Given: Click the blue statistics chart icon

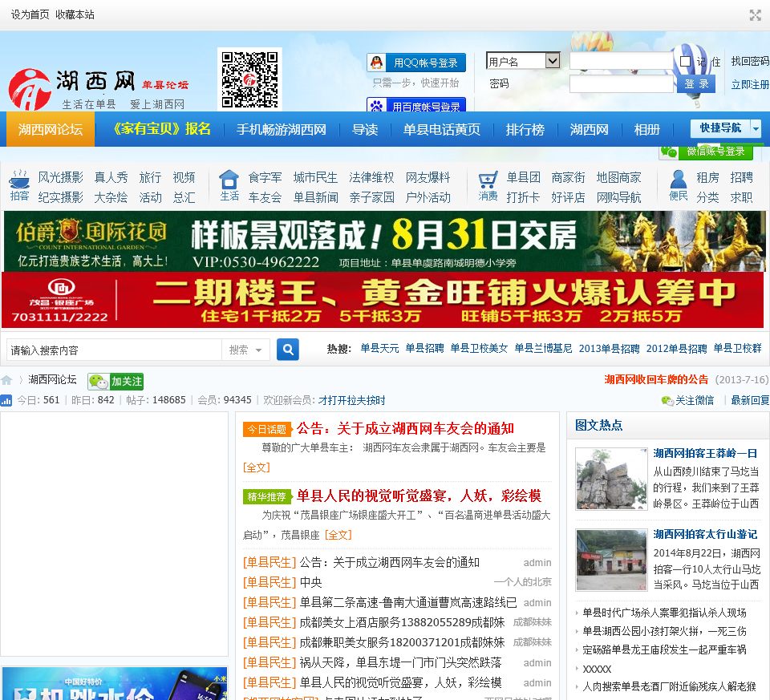Looking at the screenshot, I should pos(6,401).
